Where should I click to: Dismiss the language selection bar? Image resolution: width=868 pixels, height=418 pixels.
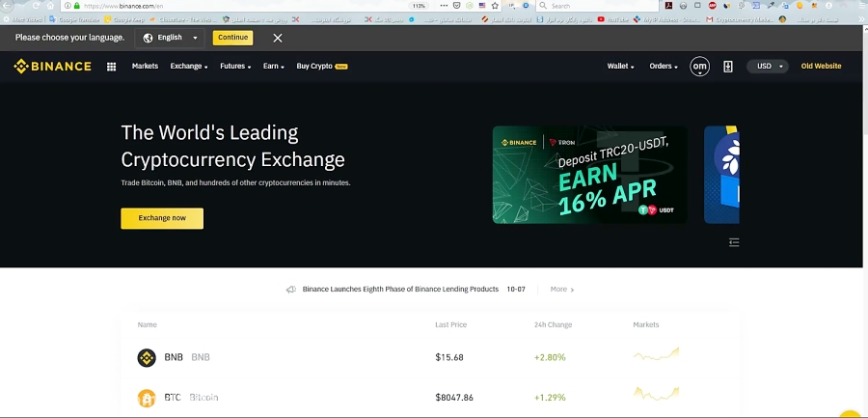(x=278, y=38)
